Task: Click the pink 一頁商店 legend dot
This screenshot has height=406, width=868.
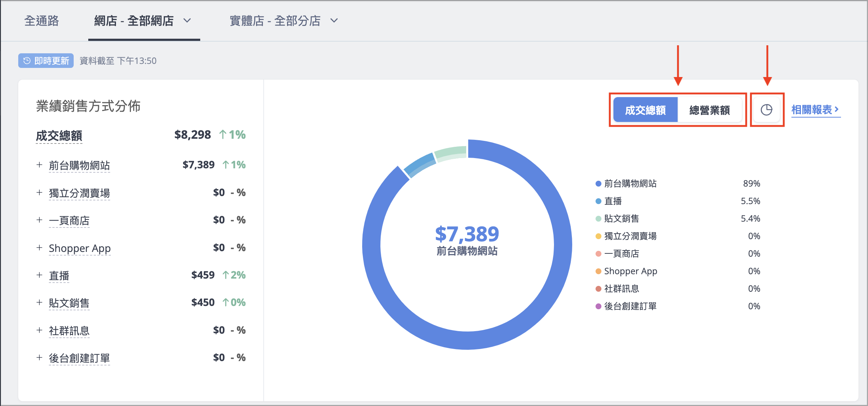Action: tap(598, 254)
